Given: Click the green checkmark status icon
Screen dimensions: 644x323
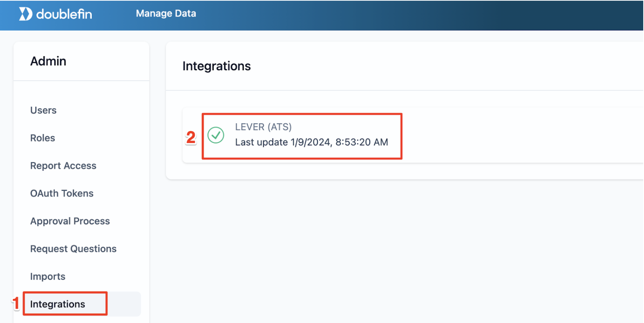Looking at the screenshot, I should pyautogui.click(x=216, y=135).
